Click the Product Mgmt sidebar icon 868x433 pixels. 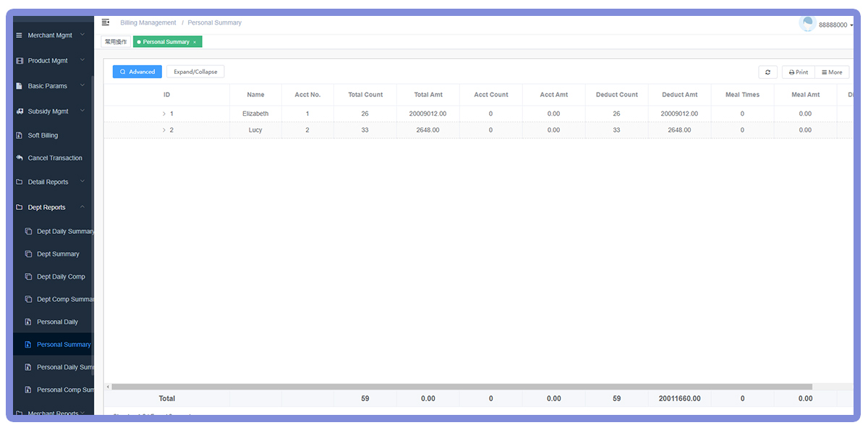click(20, 61)
